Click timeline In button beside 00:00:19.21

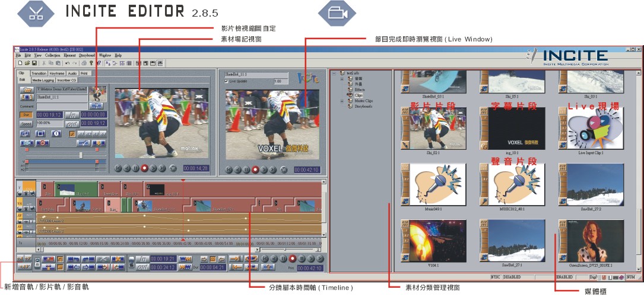[x=143, y=259]
